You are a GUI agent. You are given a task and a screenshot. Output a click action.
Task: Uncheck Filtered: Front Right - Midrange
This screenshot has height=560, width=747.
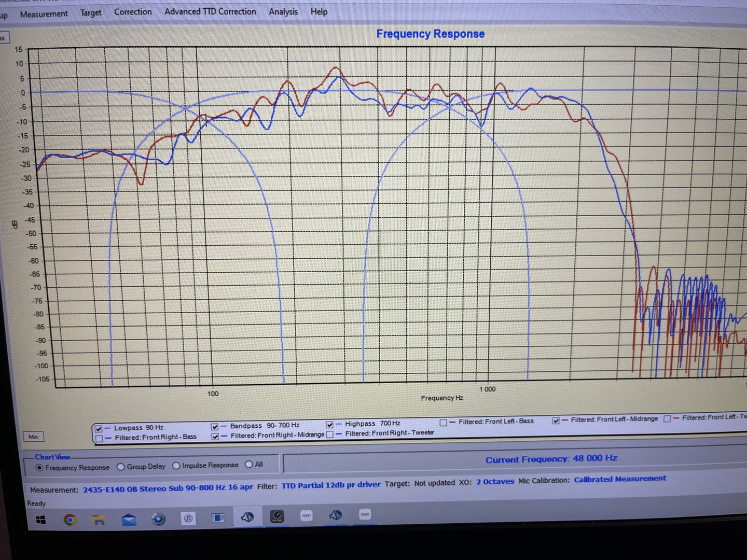tap(215, 437)
